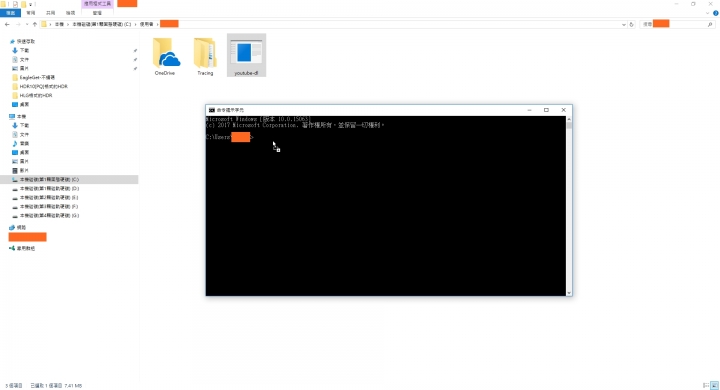Switch to the 檢視 (View) ribbon tab
This screenshot has width=720, height=390.
click(70, 13)
